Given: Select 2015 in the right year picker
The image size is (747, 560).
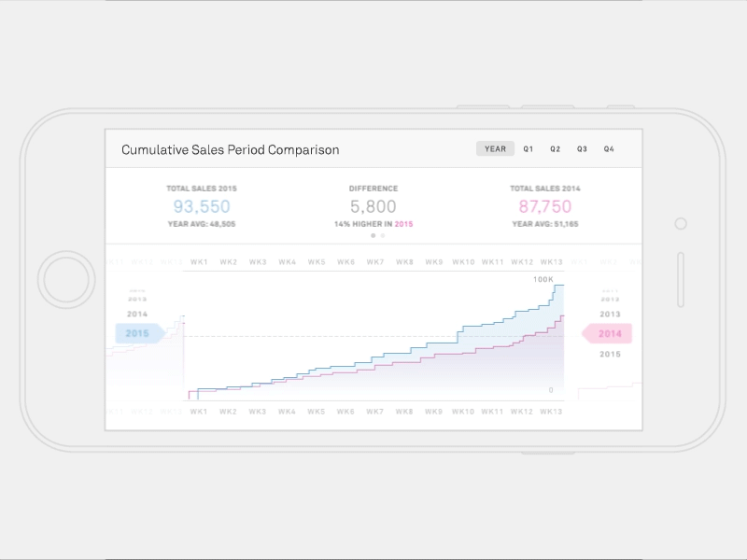Looking at the screenshot, I should click(x=612, y=355).
